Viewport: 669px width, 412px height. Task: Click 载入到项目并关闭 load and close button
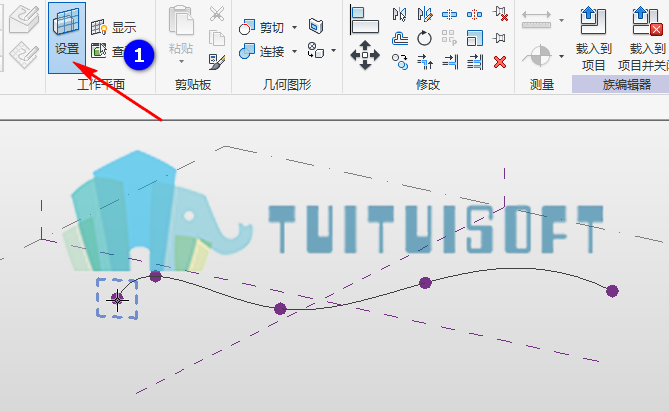tap(645, 38)
